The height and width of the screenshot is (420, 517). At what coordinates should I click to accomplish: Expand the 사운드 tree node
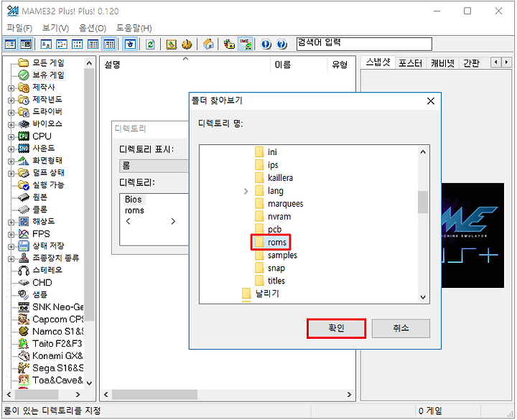coord(11,149)
